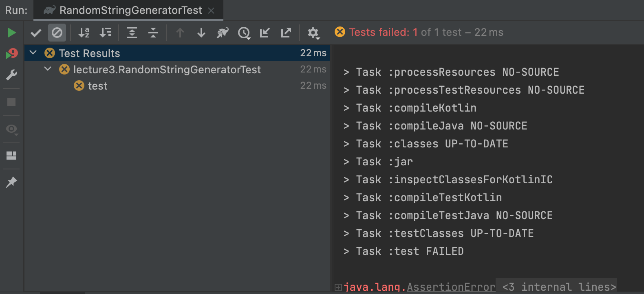The width and height of the screenshot is (644, 294).
Task: Open test history clock icon
Action: 244,33
